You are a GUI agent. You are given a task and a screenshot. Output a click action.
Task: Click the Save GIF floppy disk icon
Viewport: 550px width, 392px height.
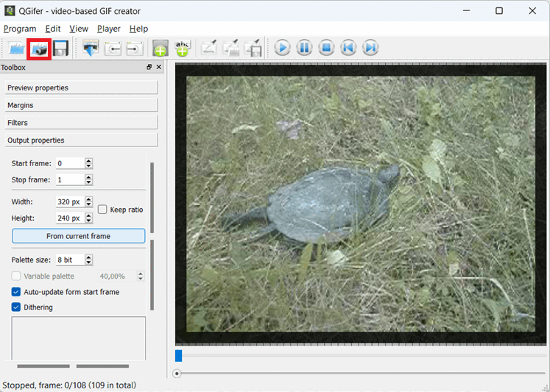[x=60, y=49]
